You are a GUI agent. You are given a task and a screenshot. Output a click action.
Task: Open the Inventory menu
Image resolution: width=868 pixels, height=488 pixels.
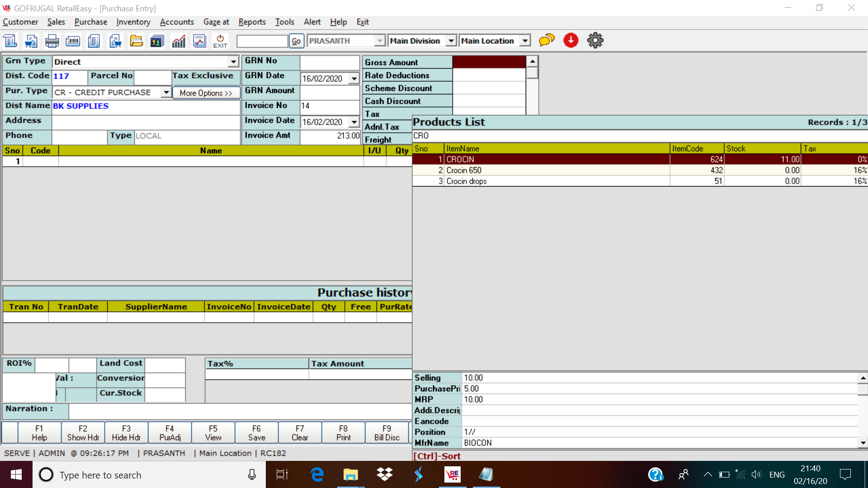pyautogui.click(x=133, y=22)
